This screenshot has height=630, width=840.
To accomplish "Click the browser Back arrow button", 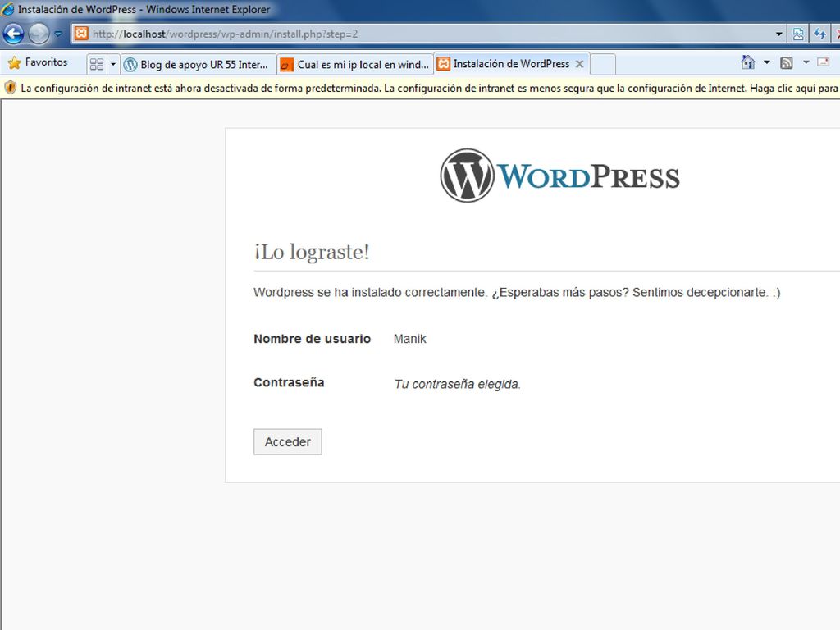I will click(x=13, y=34).
